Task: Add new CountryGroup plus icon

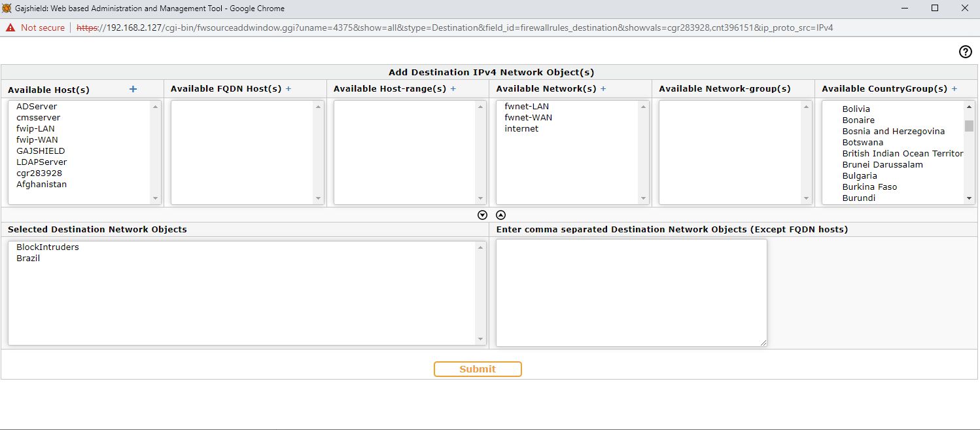Action: [954, 88]
